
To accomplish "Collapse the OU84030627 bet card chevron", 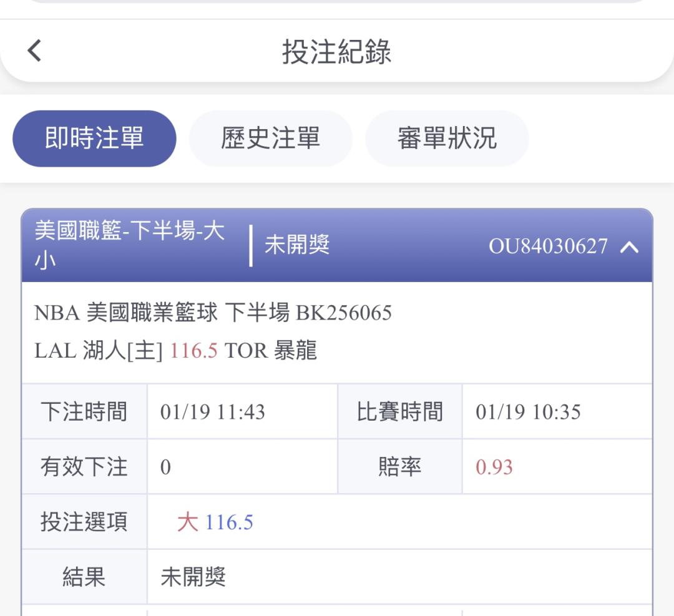I will (630, 247).
